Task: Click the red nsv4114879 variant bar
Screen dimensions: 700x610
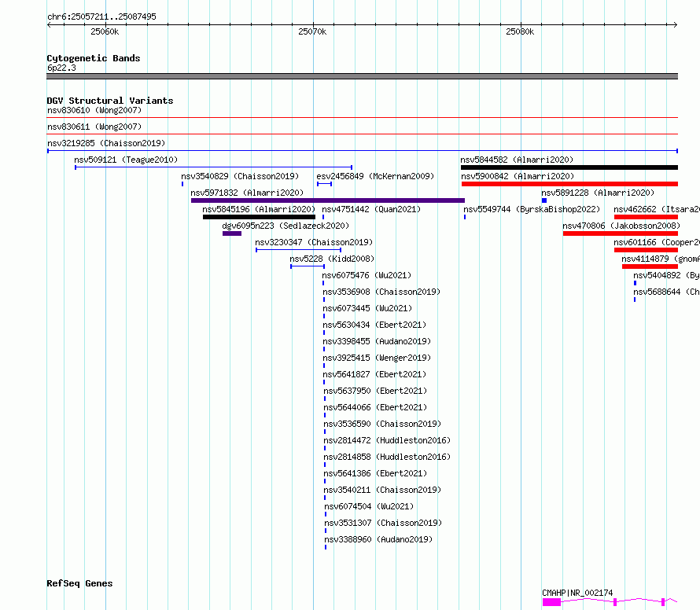Action: tap(650, 266)
